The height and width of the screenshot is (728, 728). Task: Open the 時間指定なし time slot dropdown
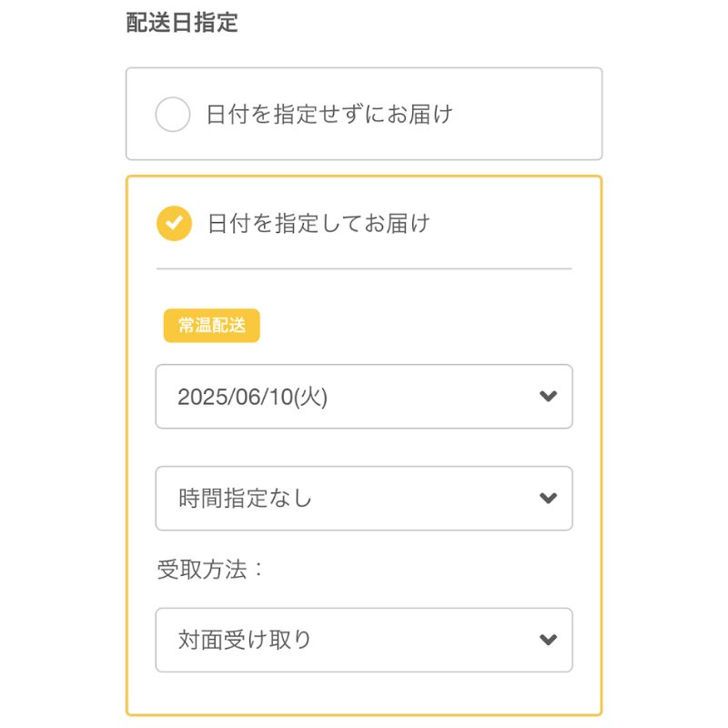pyautogui.click(x=364, y=498)
